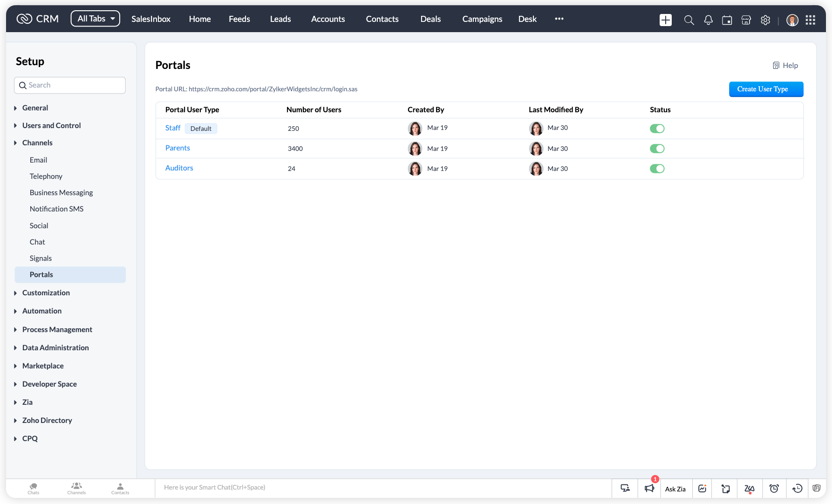Select Signals under Channels
The height and width of the screenshot is (504, 832).
pyautogui.click(x=41, y=258)
